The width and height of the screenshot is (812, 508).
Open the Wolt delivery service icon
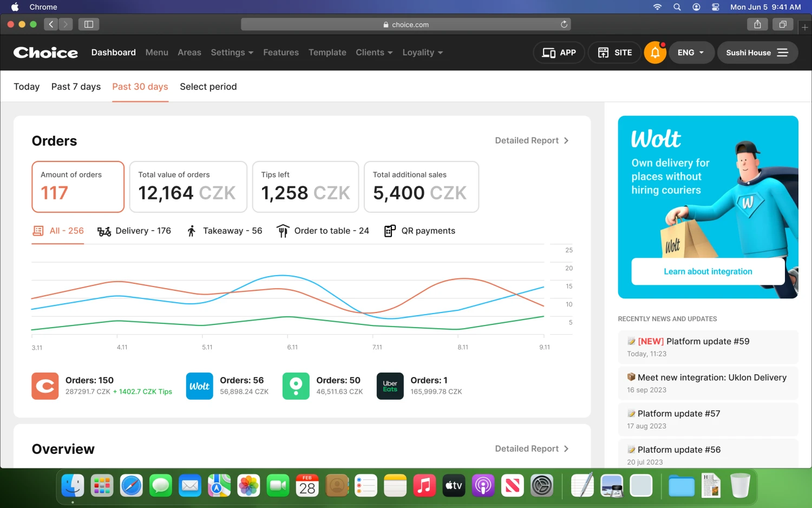[199, 386]
